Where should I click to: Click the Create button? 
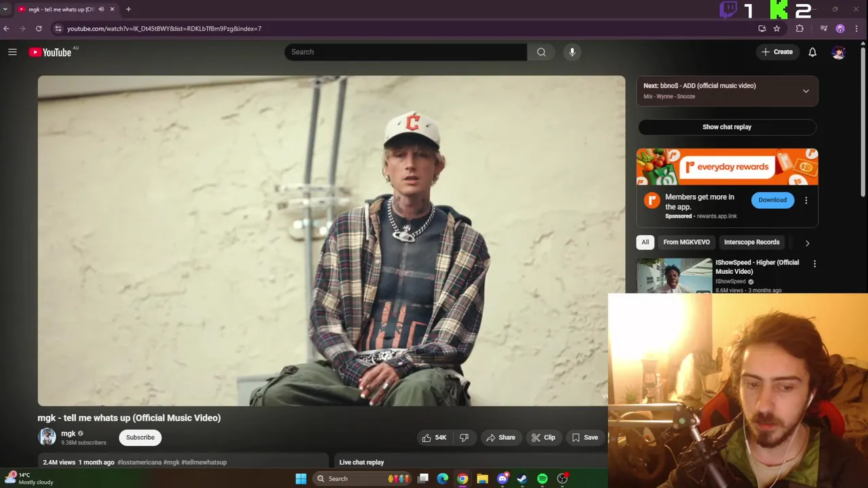coord(776,52)
